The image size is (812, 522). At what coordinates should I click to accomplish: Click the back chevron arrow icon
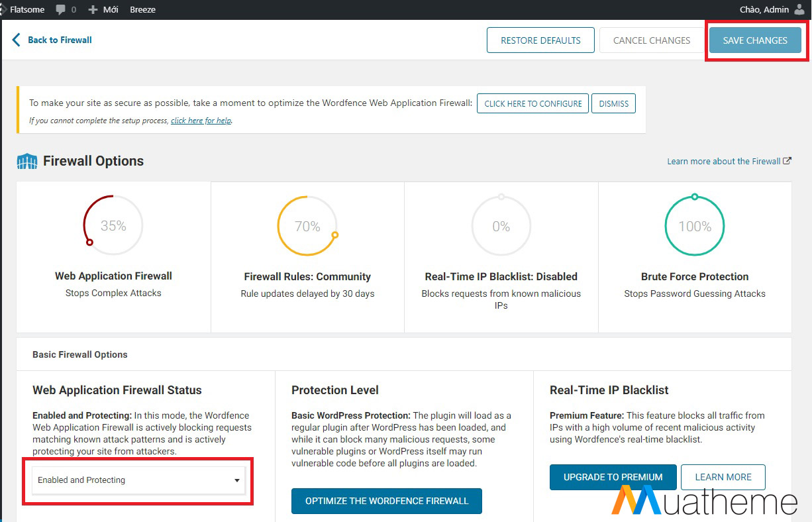(17, 40)
